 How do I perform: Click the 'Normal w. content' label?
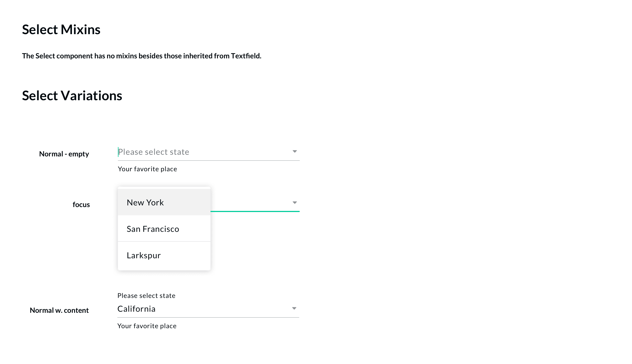coord(59,310)
